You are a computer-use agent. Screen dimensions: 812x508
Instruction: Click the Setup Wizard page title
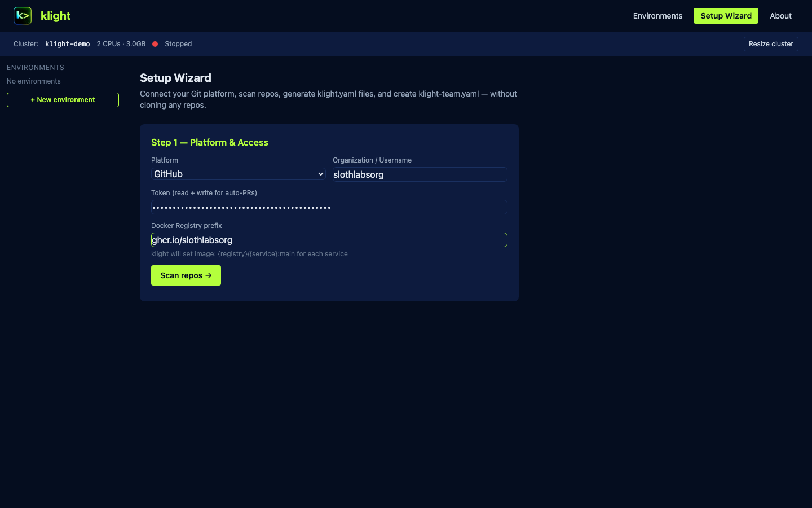pyautogui.click(x=175, y=78)
